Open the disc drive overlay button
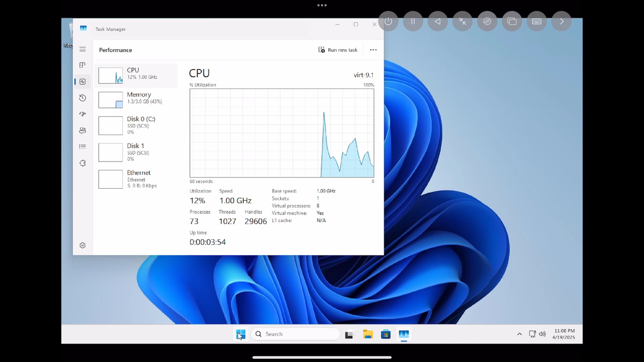644x362 pixels. click(487, 21)
